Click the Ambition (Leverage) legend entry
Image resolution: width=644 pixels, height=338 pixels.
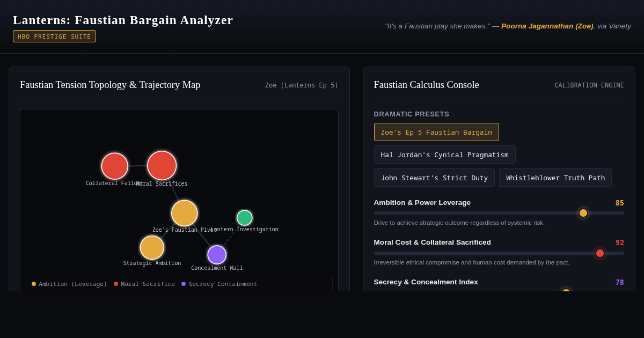click(x=69, y=284)
